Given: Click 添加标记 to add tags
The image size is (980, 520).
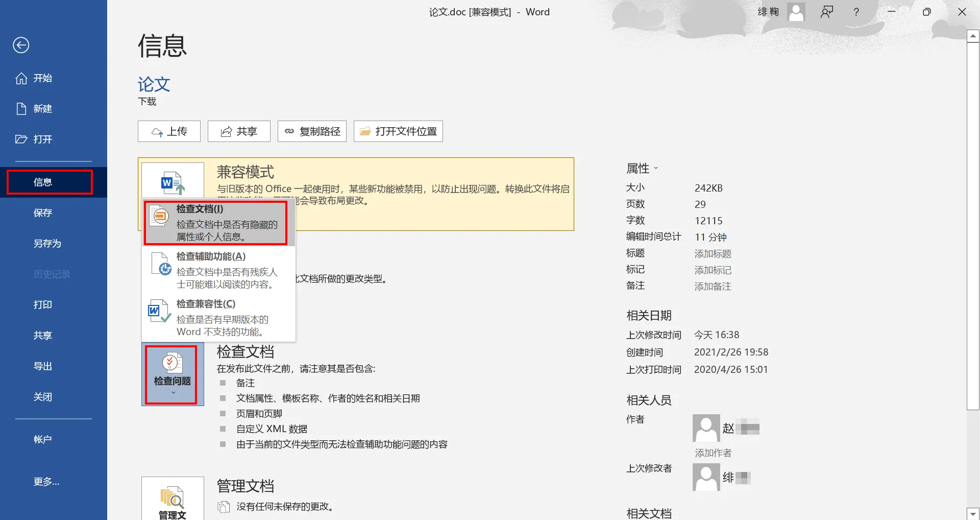Looking at the screenshot, I should point(713,270).
